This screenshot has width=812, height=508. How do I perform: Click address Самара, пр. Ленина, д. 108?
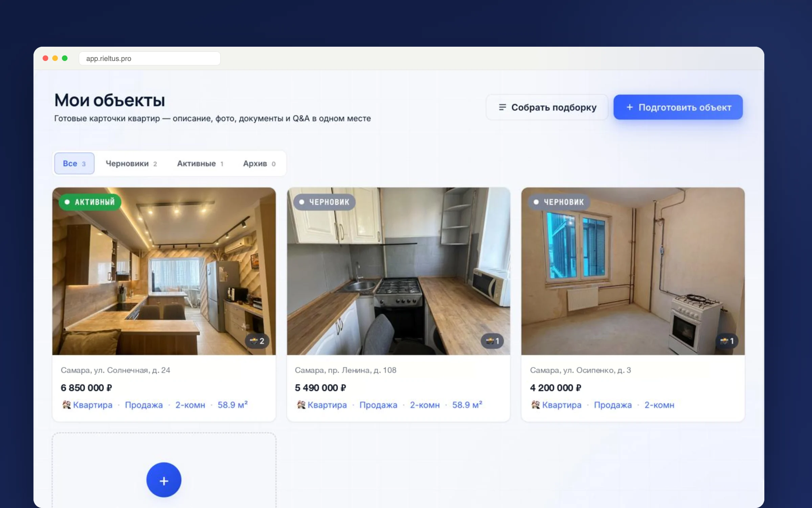coord(345,370)
